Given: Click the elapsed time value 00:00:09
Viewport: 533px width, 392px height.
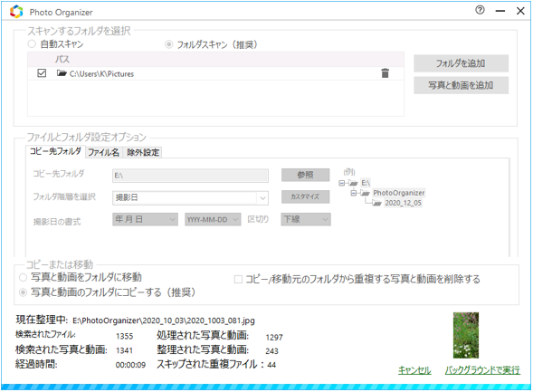Looking at the screenshot, I should point(130,365).
